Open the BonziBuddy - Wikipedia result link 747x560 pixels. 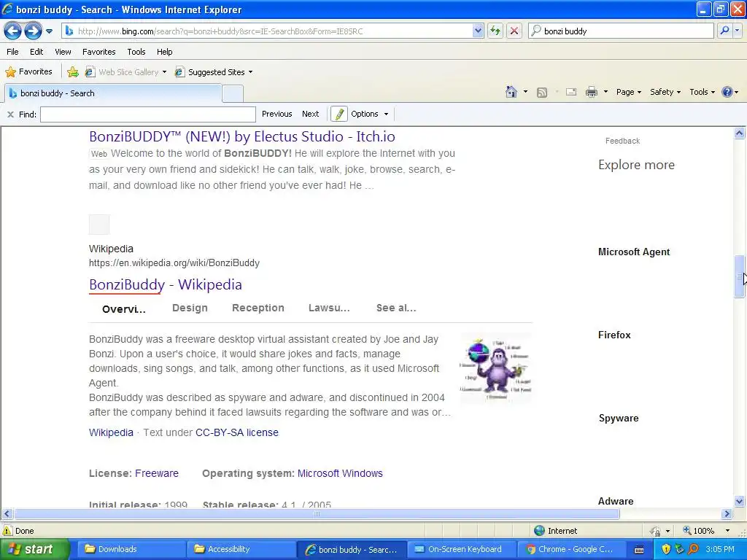166,284
